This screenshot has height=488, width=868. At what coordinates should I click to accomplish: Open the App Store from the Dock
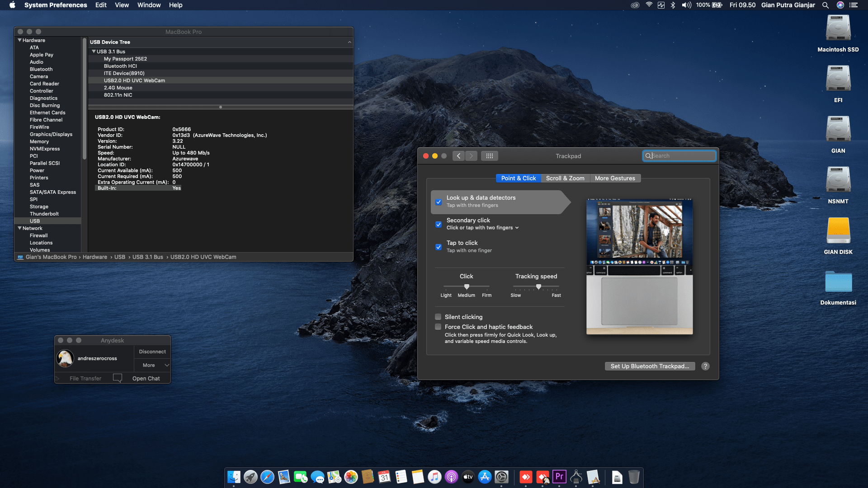[485, 477]
